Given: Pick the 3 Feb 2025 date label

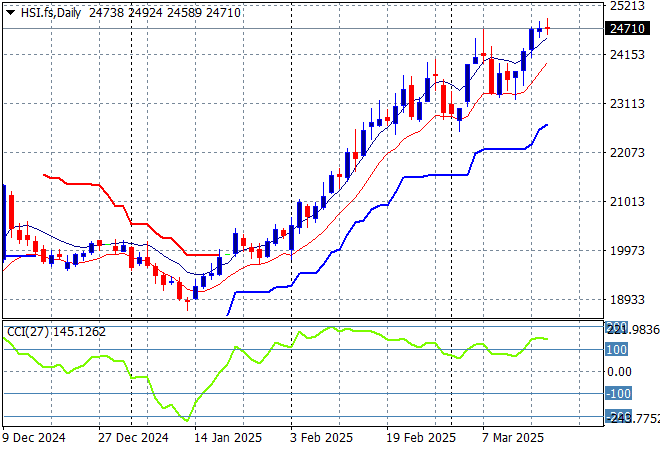Looking at the screenshot, I should coord(320,437).
